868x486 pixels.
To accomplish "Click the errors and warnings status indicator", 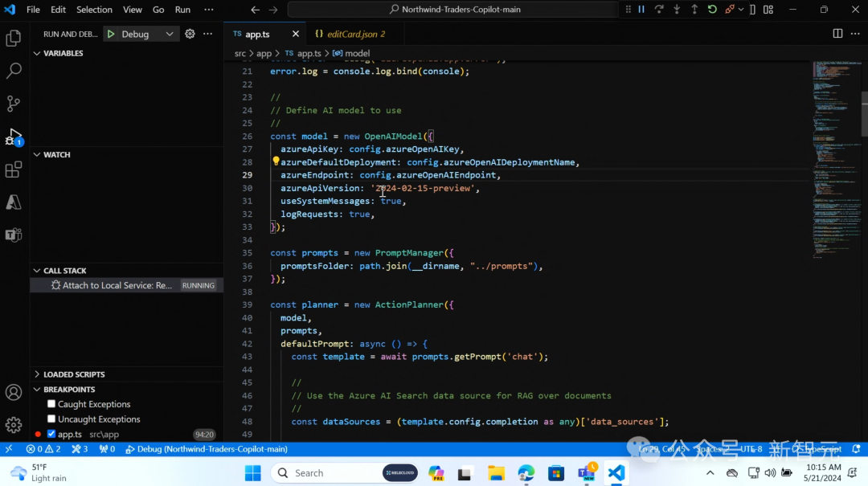I will [x=43, y=449].
